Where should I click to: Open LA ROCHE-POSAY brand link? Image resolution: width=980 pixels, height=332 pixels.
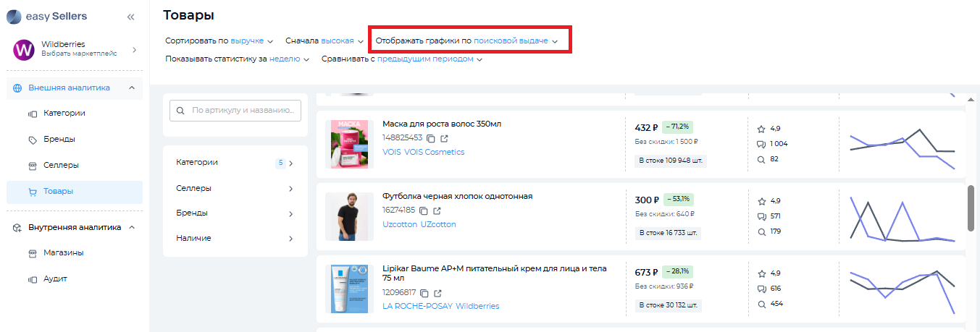tap(416, 306)
